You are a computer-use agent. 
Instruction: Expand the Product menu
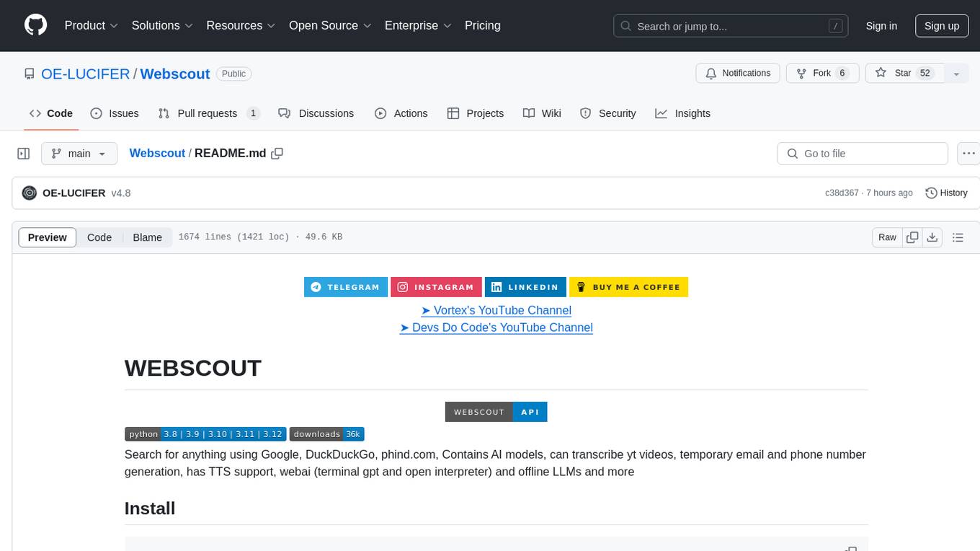[92, 25]
